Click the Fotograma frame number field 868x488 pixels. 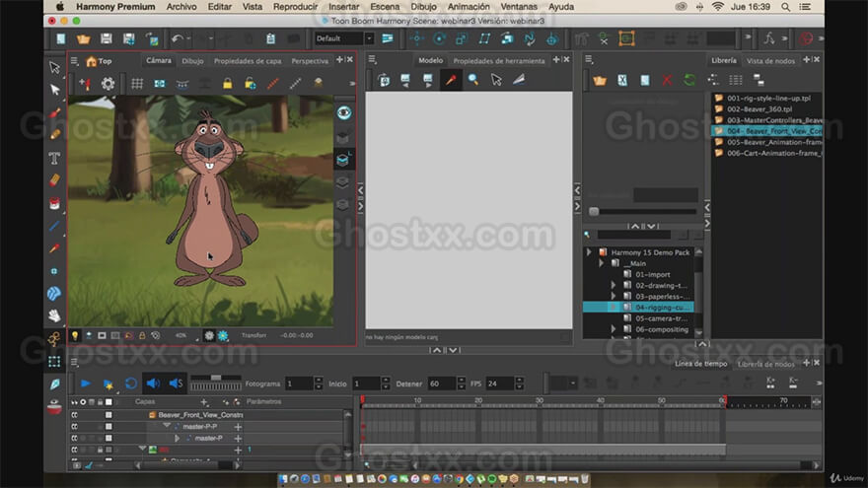coord(299,383)
